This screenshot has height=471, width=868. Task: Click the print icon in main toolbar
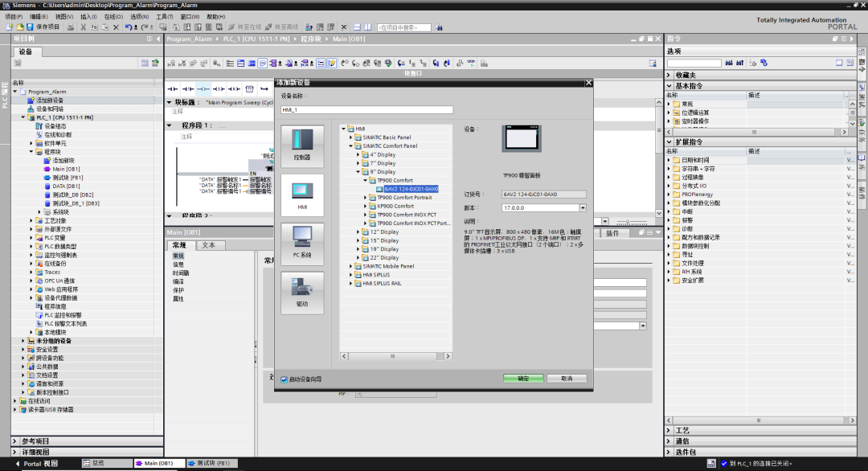coord(70,27)
